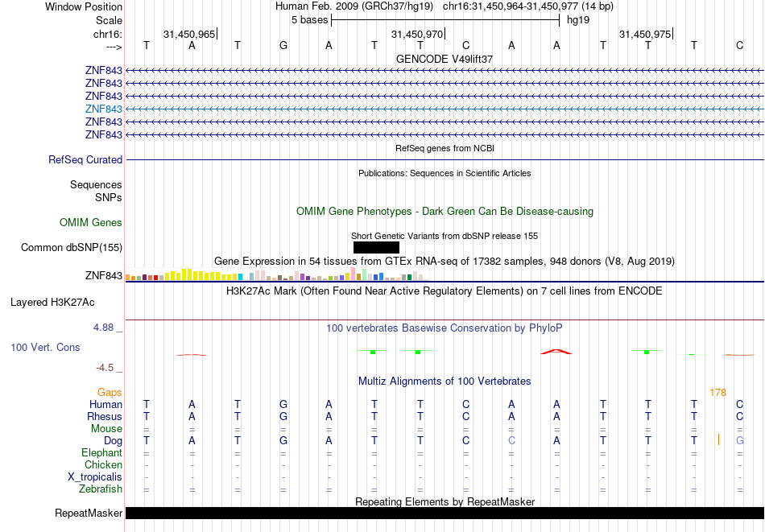Click the orange Gaps label
The height and width of the screenshot is (532, 765).
click(110, 393)
